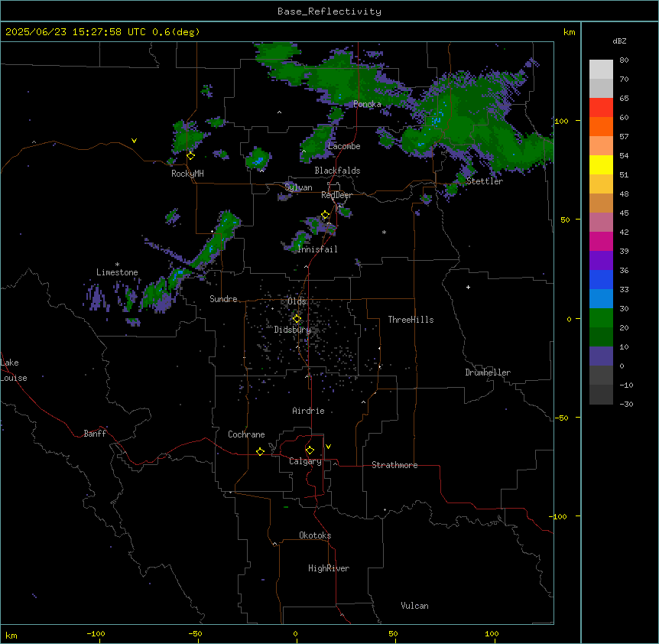The width and height of the screenshot is (659, 644).
Task: Click the Cochrane city label
Action: tap(246, 434)
